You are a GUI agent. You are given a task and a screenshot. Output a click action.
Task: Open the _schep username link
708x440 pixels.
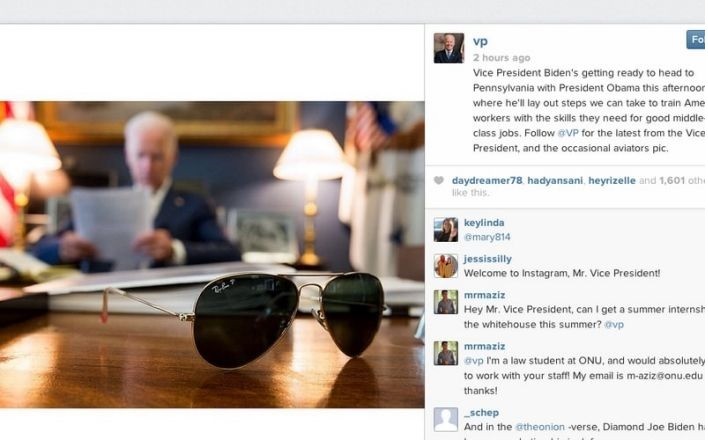481,412
